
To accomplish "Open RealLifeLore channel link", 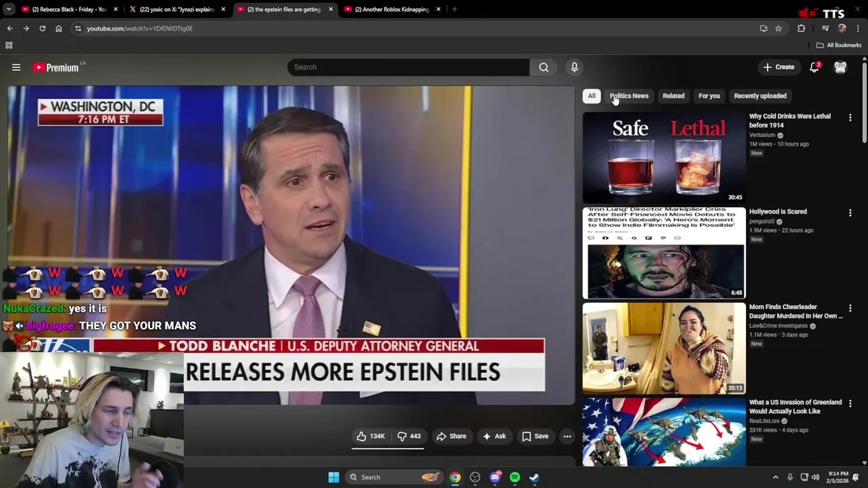I will (x=764, y=421).
